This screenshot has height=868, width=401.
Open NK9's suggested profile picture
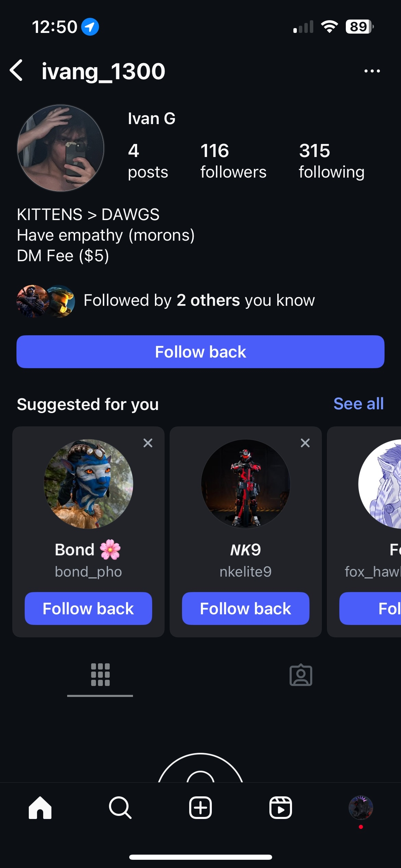pyautogui.click(x=245, y=484)
